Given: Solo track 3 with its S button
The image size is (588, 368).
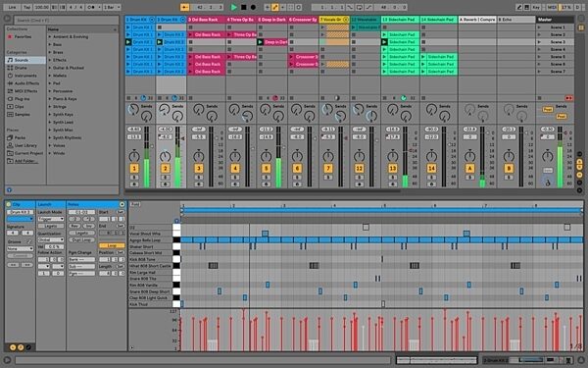Looking at the screenshot, I should click(199, 178).
